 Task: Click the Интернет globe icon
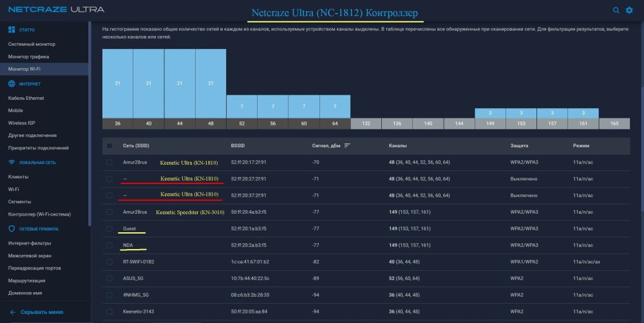coord(12,84)
